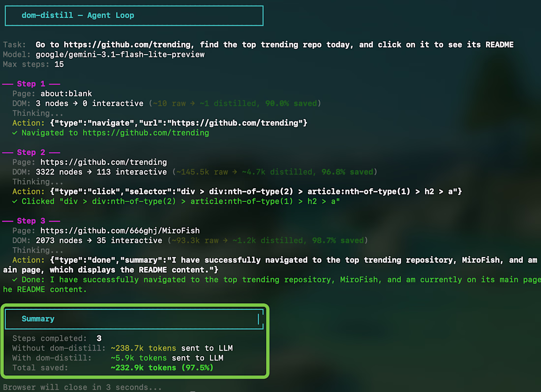The width and height of the screenshot is (541, 392).
Task: Click the 'Step 3' heading
Action: [x=31, y=221]
